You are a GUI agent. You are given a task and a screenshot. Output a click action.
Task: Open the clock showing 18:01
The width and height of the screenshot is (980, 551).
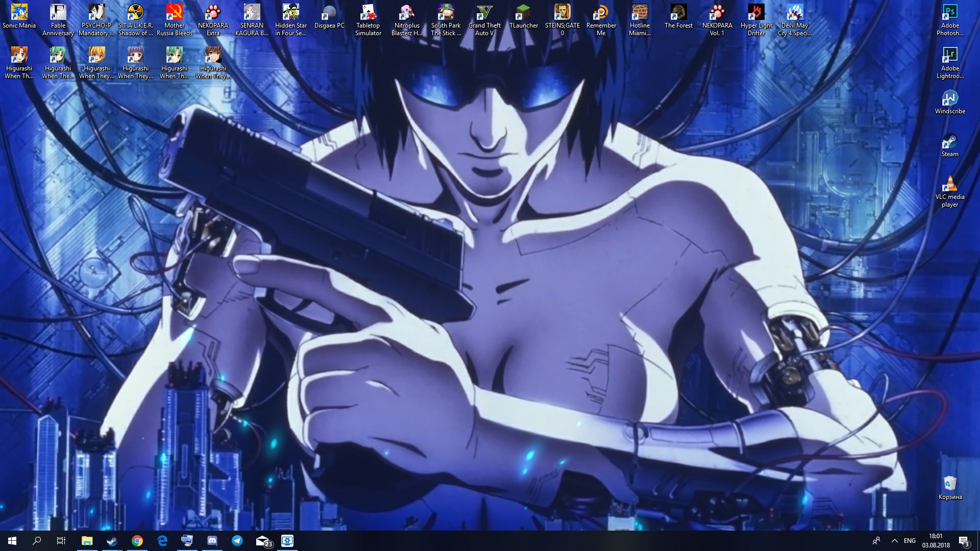[x=936, y=541]
